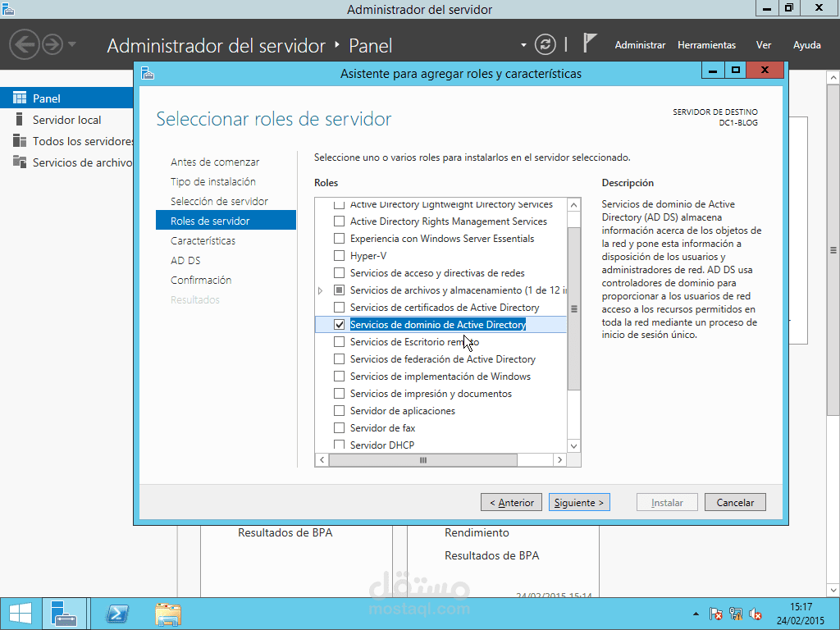Enable the Servidor DHCP role
840x630 pixels.
[339, 445]
